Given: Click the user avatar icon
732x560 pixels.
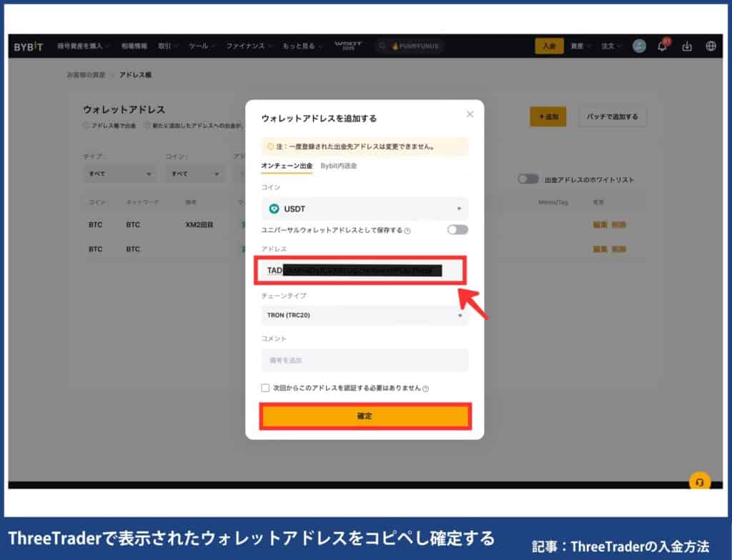Looking at the screenshot, I should pyautogui.click(x=639, y=46).
